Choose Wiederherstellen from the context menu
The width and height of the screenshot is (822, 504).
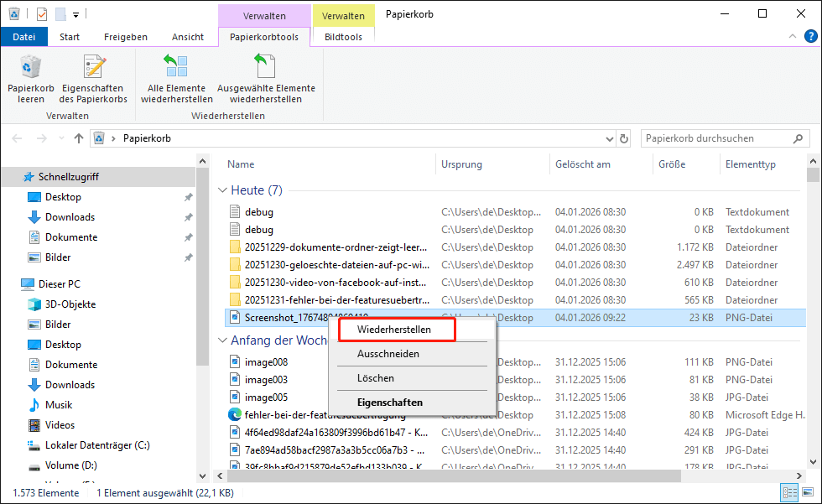pyautogui.click(x=394, y=330)
